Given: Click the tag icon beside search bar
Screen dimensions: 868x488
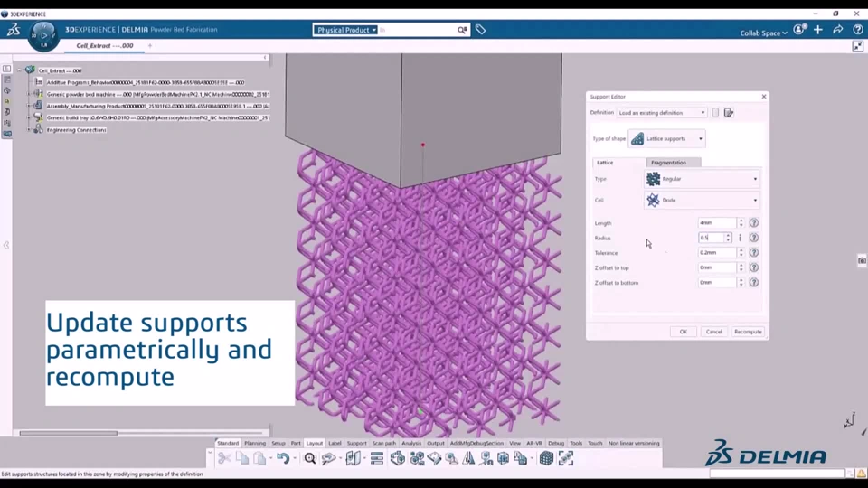Looking at the screenshot, I should pyautogui.click(x=480, y=30).
